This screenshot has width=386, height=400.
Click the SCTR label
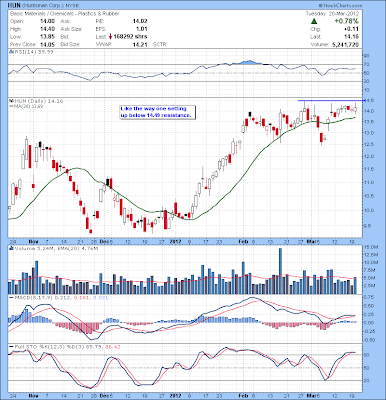[x=160, y=44]
